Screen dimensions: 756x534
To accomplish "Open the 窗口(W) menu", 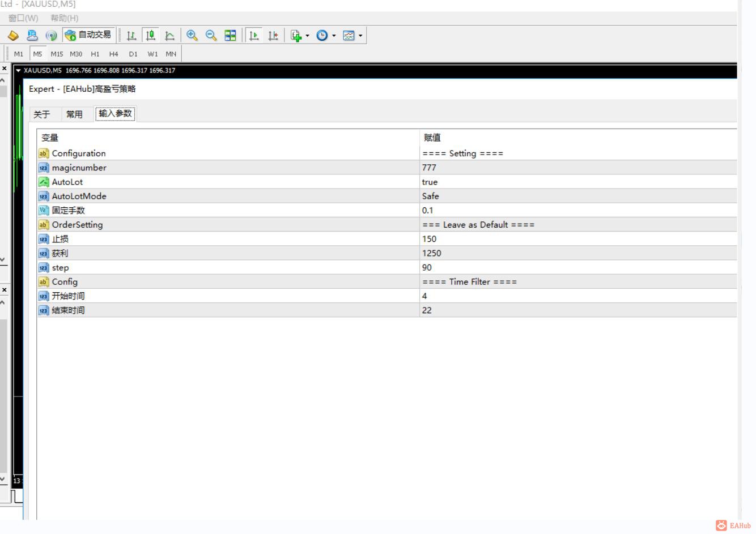I will coord(23,18).
